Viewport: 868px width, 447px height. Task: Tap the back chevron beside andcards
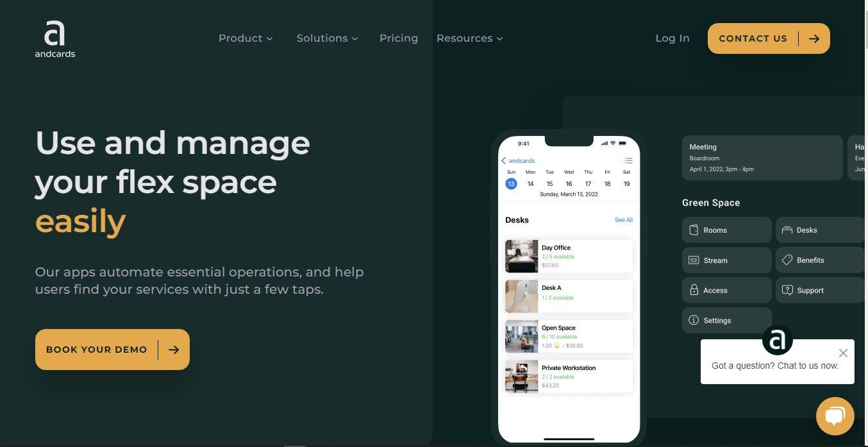click(x=504, y=161)
